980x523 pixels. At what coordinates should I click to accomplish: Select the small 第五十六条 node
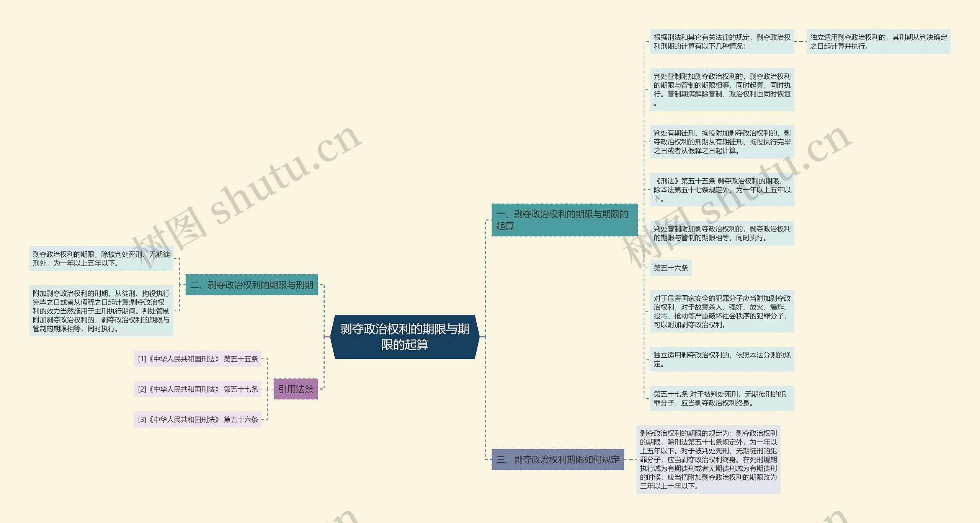tap(671, 268)
